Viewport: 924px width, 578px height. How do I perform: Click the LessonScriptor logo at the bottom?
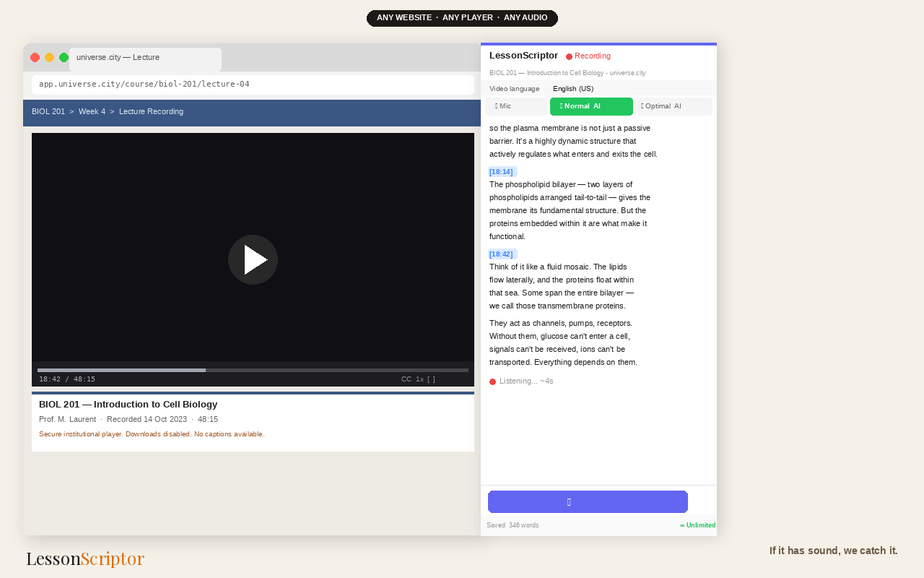pyautogui.click(x=85, y=558)
